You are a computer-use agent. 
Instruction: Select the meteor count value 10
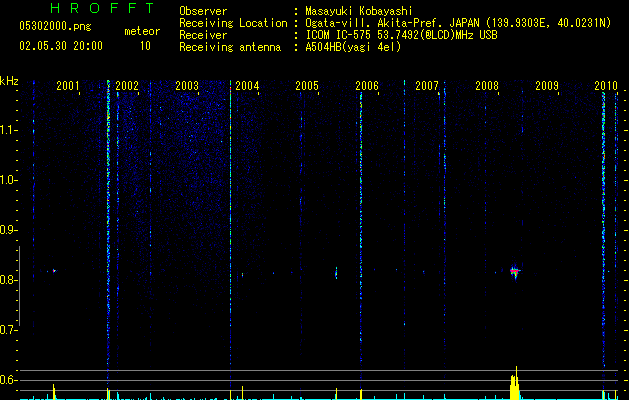145,46
